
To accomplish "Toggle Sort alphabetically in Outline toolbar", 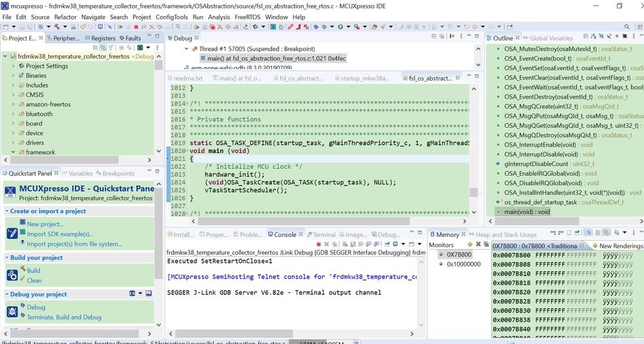I will (x=594, y=37).
